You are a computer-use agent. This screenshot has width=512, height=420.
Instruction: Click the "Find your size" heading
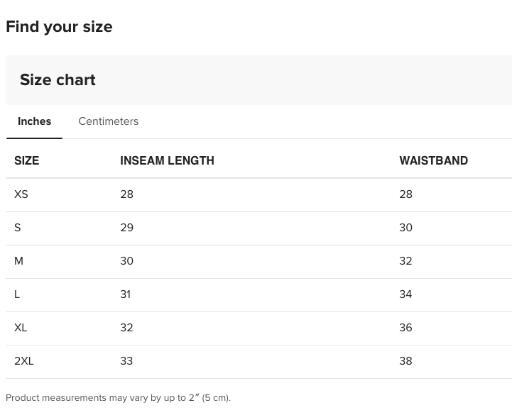pyautogui.click(x=59, y=27)
